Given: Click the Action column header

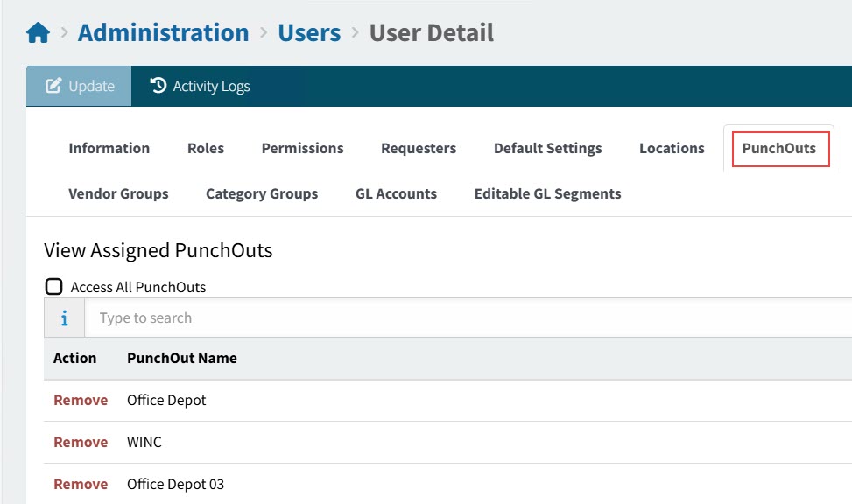Looking at the screenshot, I should (75, 359).
